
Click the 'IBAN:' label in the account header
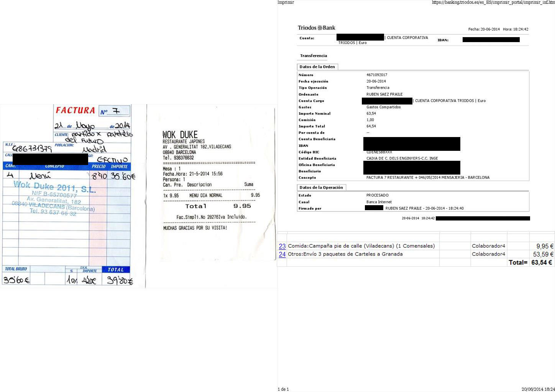coord(443,40)
